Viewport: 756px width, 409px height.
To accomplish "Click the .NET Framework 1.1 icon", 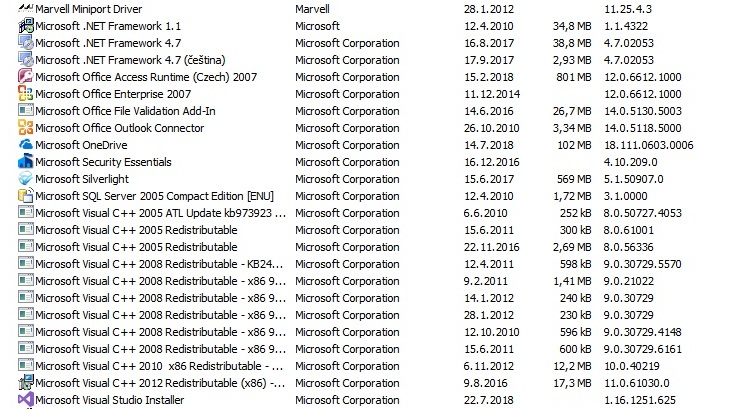I will click(26, 26).
